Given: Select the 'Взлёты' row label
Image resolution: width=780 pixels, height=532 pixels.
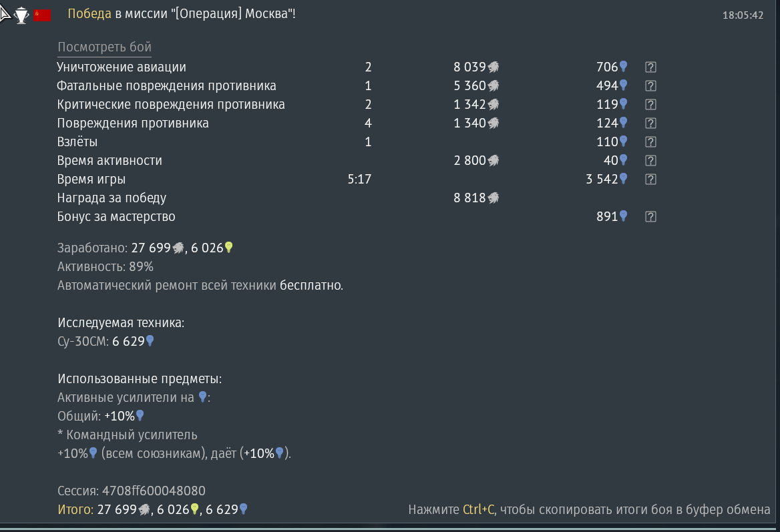Looking at the screenshot, I should (x=77, y=142).
